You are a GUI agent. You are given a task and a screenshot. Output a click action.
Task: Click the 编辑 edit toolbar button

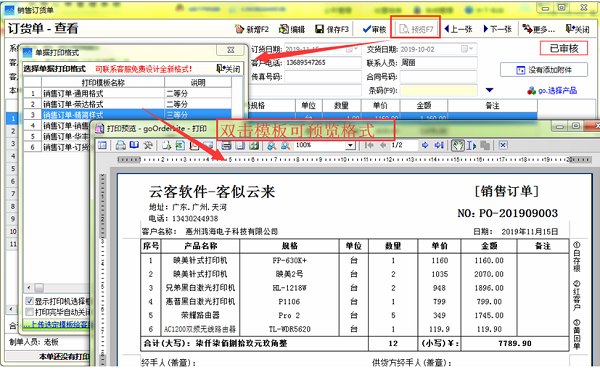click(x=292, y=29)
